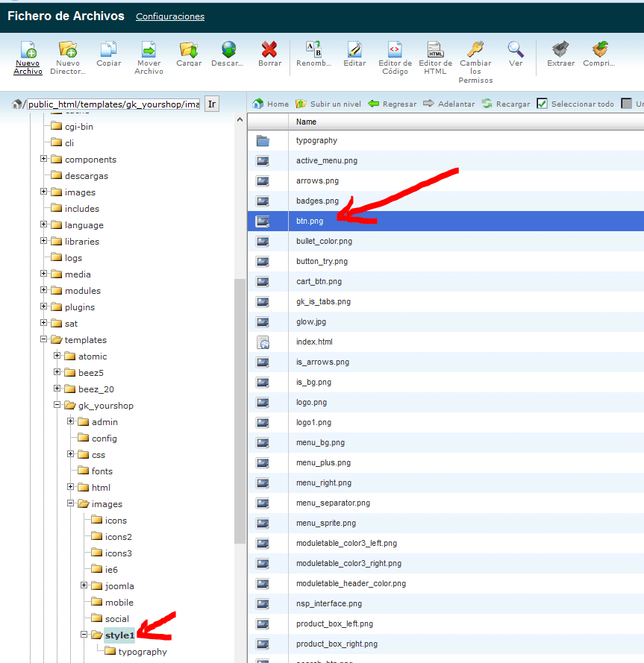Expand the atomic template folder

tap(57, 356)
